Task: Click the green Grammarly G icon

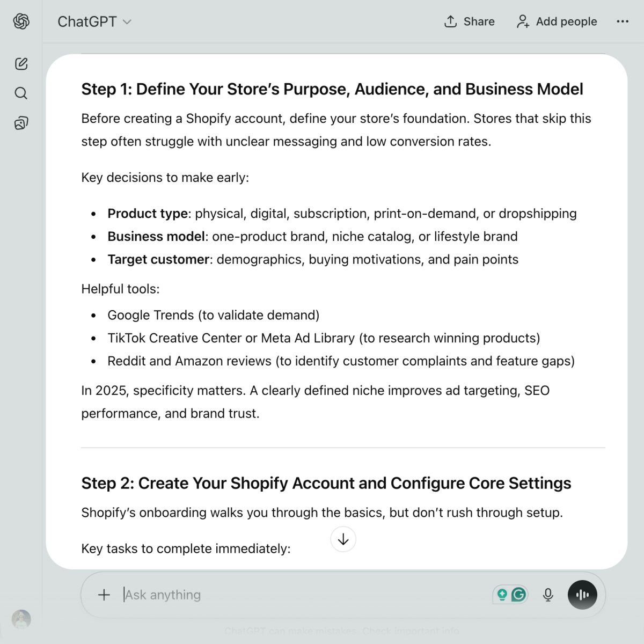Action: point(518,595)
